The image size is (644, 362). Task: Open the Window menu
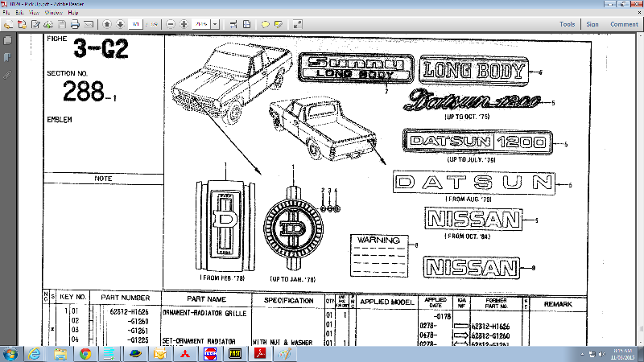[x=54, y=13]
